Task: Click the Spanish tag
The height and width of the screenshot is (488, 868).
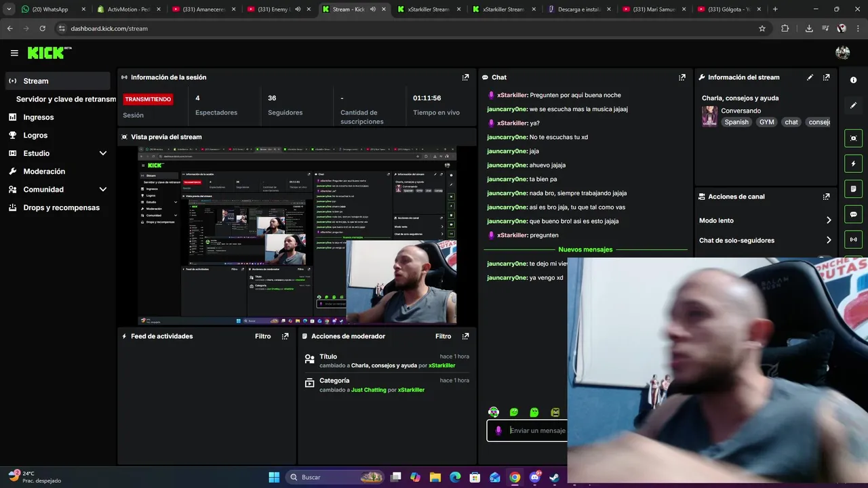Action: 736,122
